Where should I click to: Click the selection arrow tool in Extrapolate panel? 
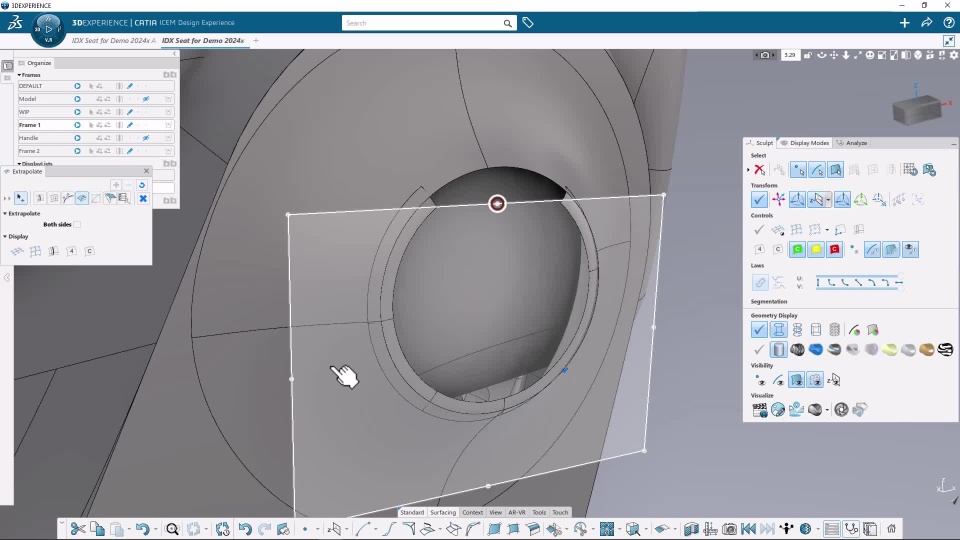coord(21,198)
